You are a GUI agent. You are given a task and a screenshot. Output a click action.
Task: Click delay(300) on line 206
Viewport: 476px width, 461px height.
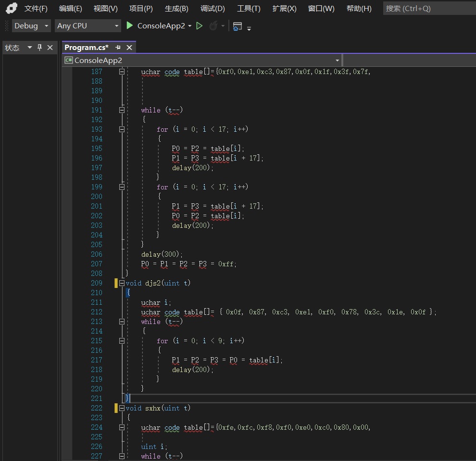160,254
